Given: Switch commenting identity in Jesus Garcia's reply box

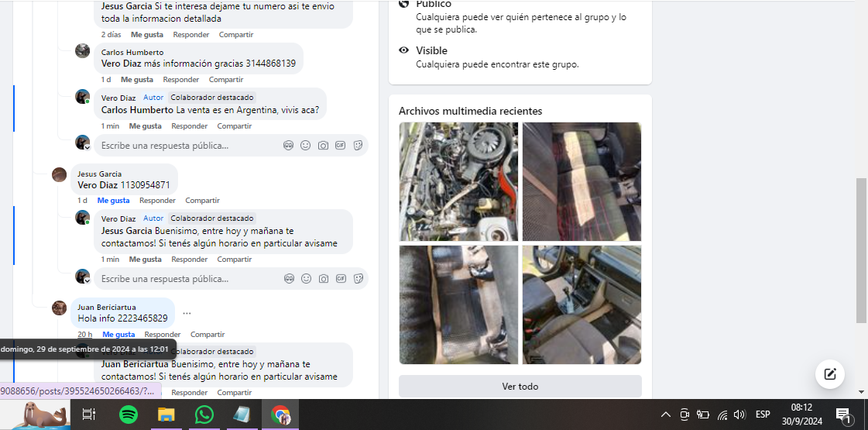Looking at the screenshot, I should pyautogui.click(x=83, y=277).
